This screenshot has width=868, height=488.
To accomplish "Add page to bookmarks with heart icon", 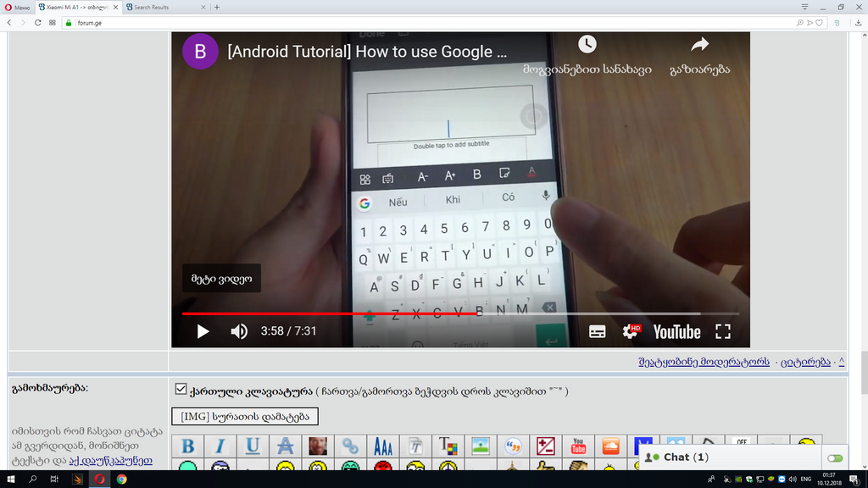I will tap(820, 23).
